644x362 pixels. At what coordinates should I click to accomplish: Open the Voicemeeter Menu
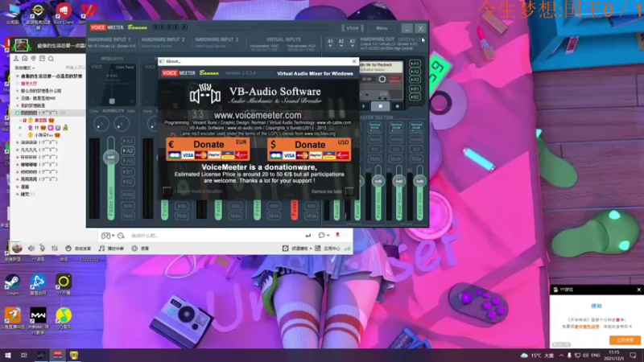382,28
